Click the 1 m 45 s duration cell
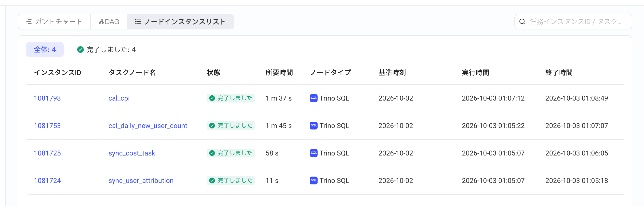The image size is (644, 206). [x=279, y=126]
